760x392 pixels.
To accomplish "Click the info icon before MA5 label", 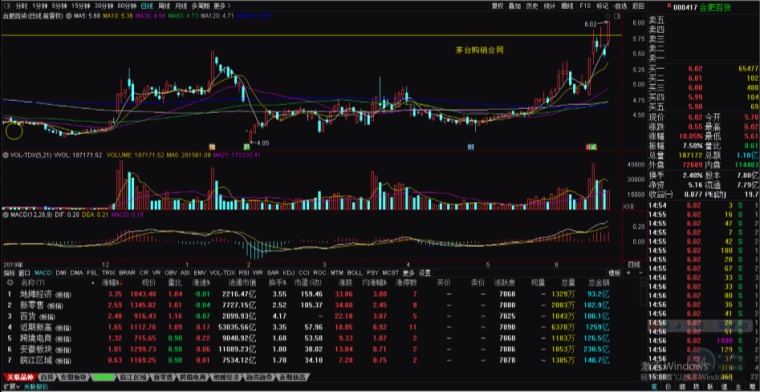I will pyautogui.click(x=69, y=16).
